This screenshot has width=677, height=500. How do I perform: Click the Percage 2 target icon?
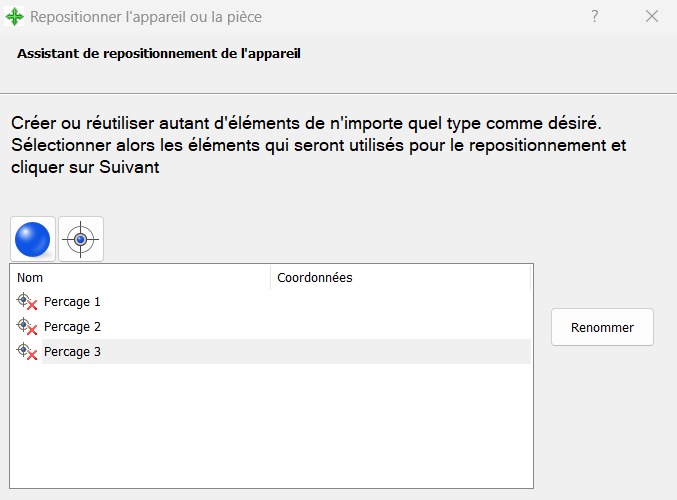point(27,326)
